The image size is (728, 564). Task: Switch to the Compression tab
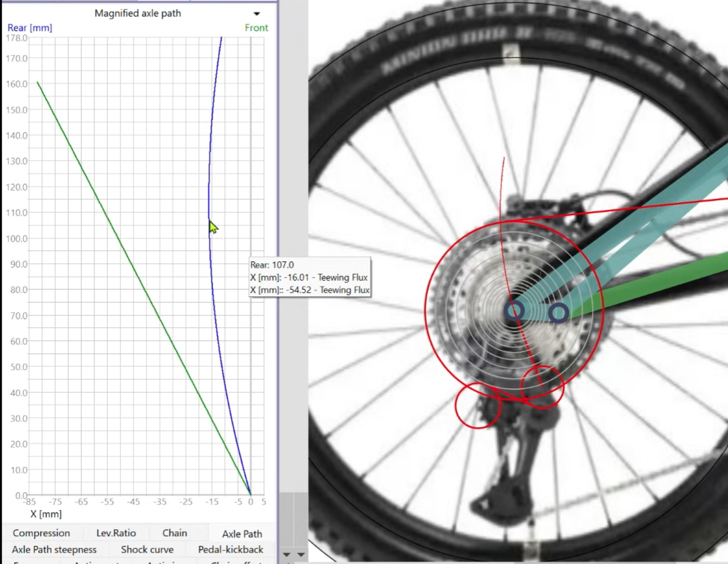pos(41,533)
